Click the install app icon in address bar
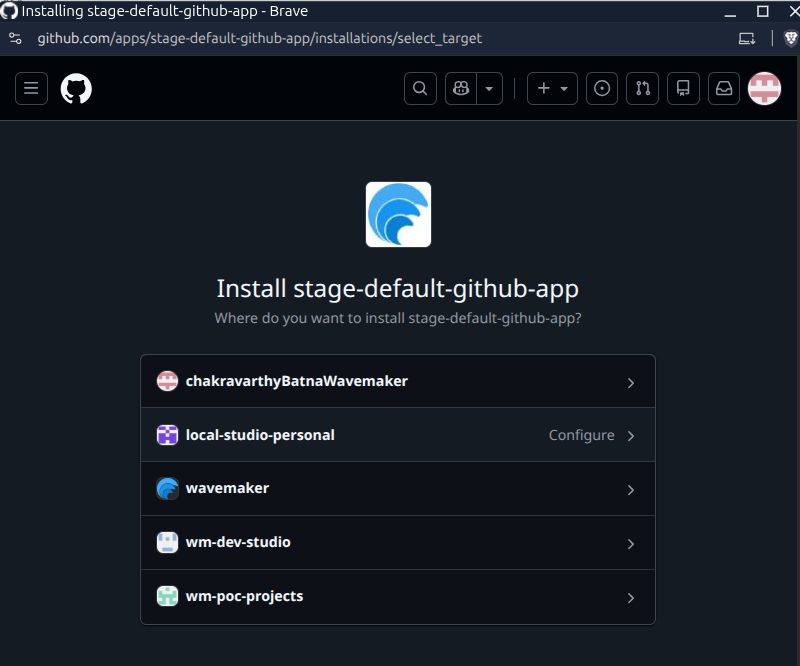800x666 pixels. pyautogui.click(x=747, y=38)
